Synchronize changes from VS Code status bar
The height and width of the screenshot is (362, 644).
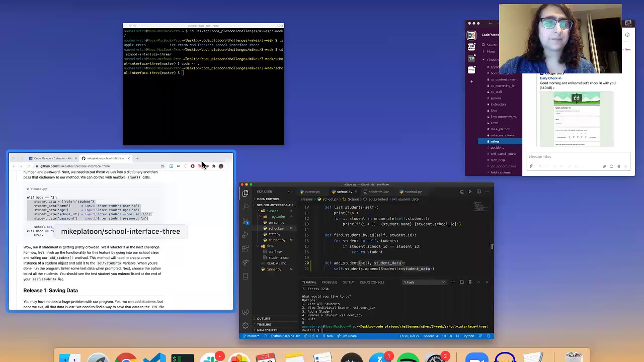pos(265,336)
